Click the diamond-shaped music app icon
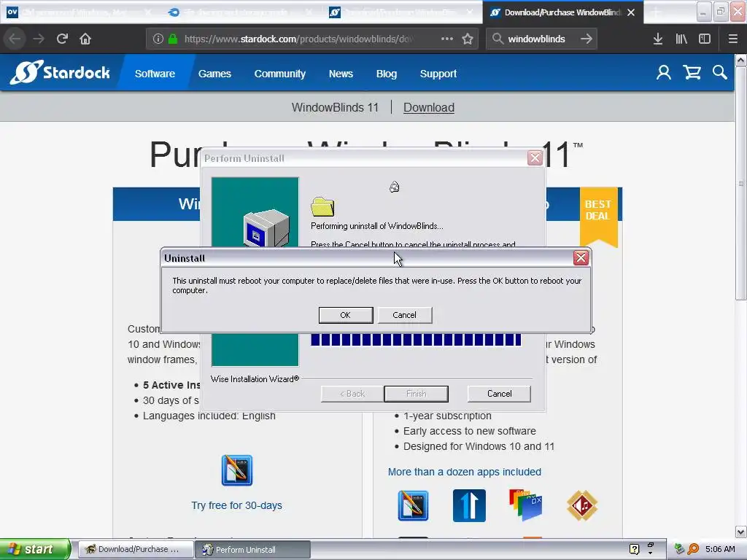747x560 pixels. (582, 505)
